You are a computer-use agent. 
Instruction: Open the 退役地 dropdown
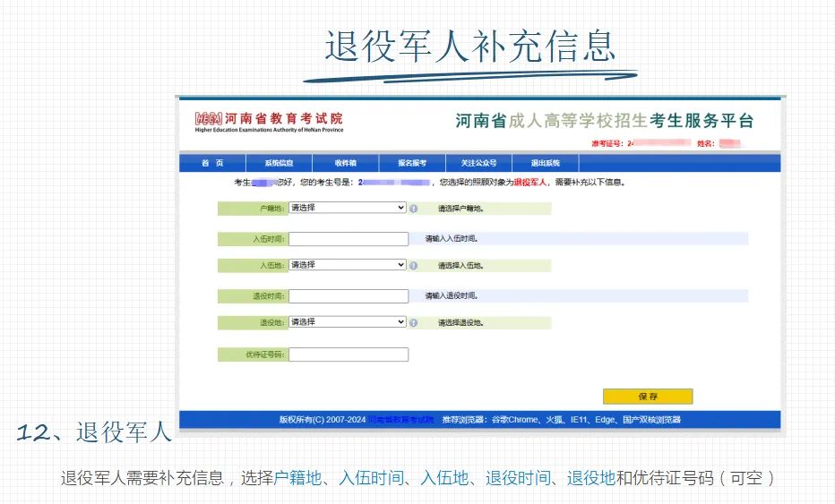pyautogui.click(x=348, y=322)
